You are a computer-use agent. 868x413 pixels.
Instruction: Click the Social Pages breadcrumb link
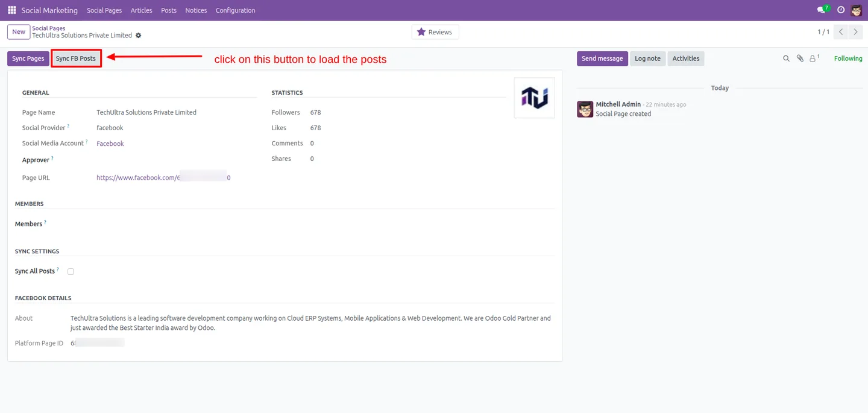click(x=49, y=28)
